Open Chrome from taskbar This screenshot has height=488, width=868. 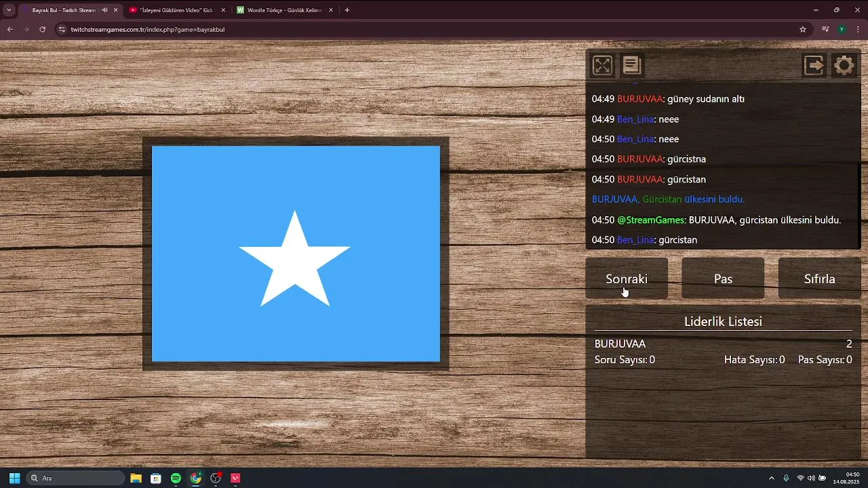[x=196, y=478]
